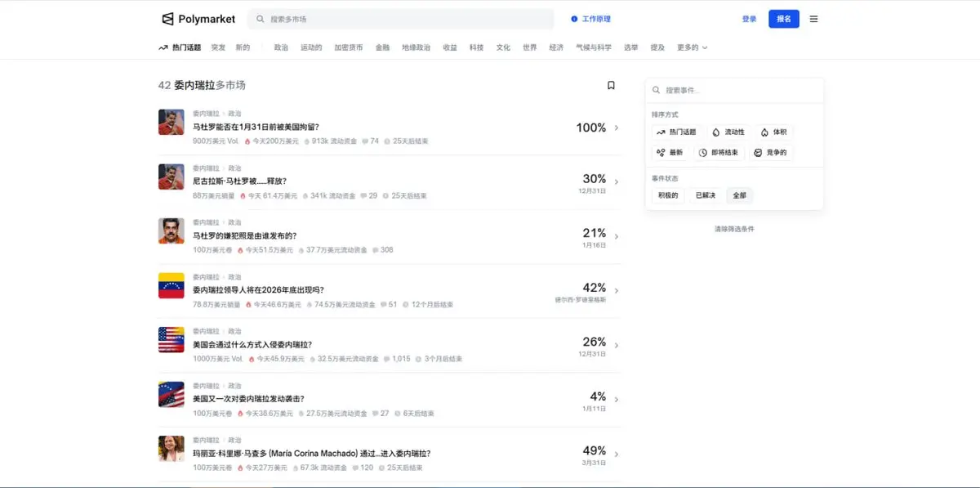This screenshot has height=488, width=980.
Task: Click 清除筛选条件 link
Action: [x=734, y=229]
